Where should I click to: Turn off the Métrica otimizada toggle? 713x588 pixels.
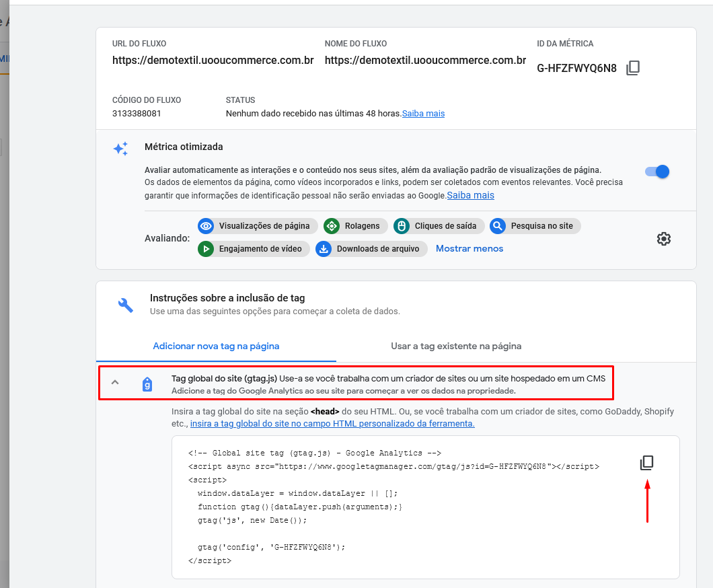(x=657, y=172)
